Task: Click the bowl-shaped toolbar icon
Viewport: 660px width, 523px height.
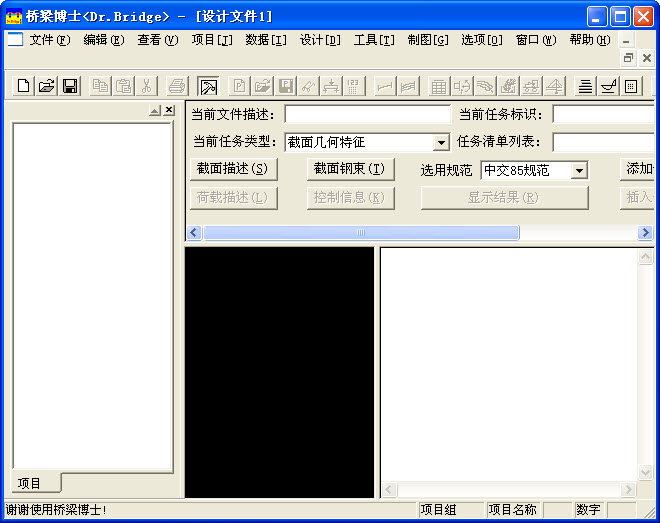Action: point(608,86)
